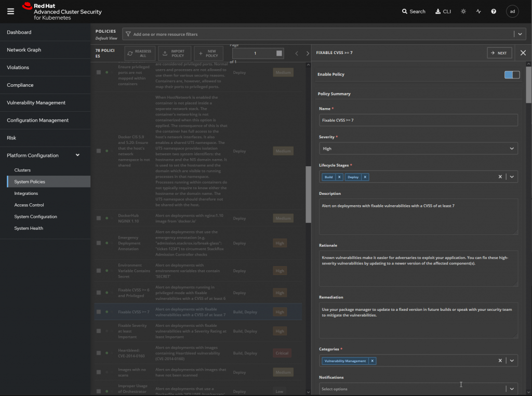Open the Notifications Select options dropdown

[418, 389]
